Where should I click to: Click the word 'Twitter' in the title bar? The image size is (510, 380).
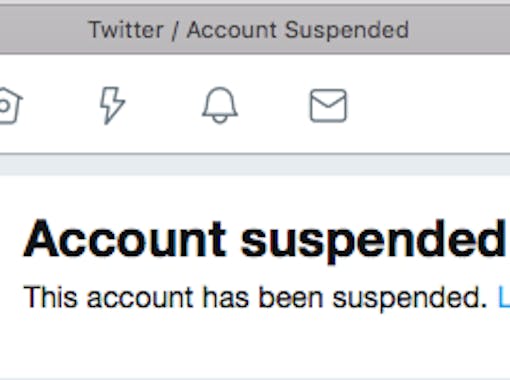point(126,30)
